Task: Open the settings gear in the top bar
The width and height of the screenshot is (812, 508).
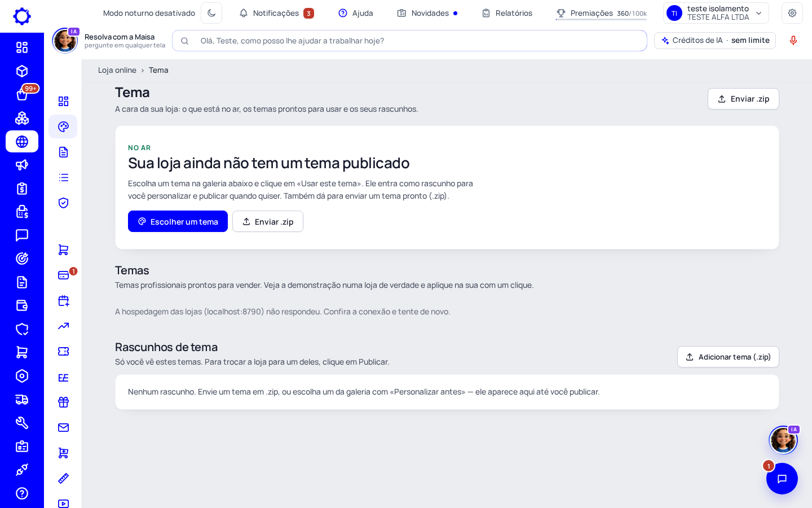Action: coord(792,13)
